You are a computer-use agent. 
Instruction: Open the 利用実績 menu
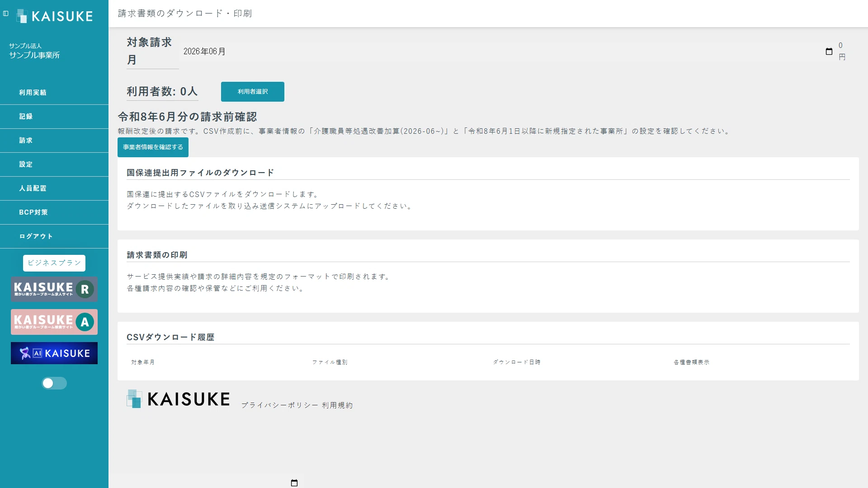(x=54, y=93)
